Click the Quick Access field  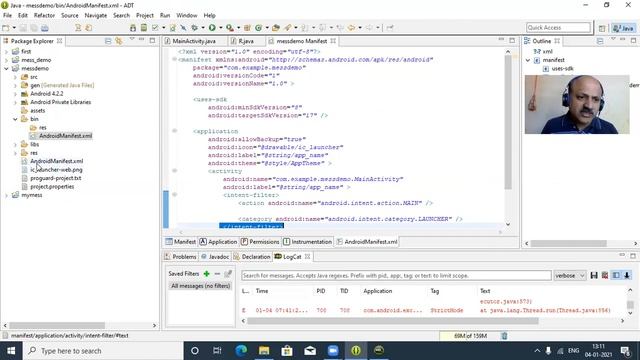click(558, 27)
